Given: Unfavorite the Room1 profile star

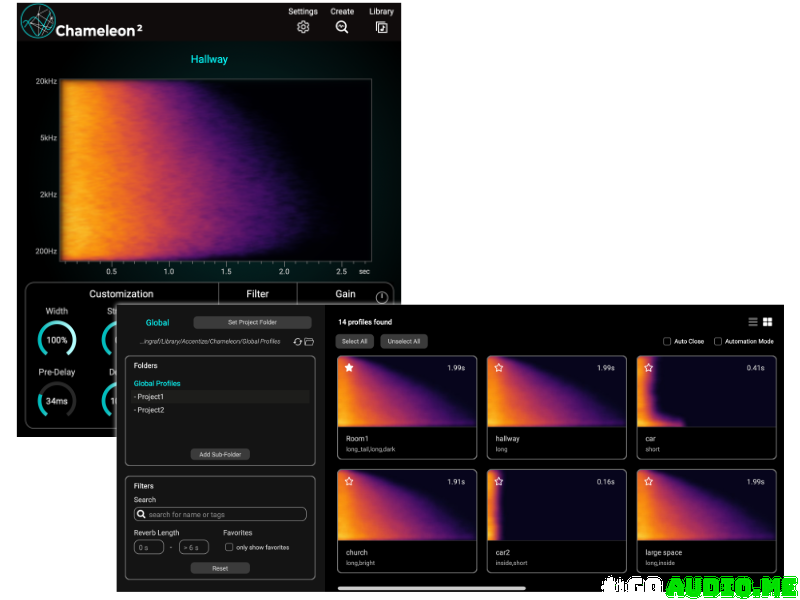Looking at the screenshot, I should point(349,368).
